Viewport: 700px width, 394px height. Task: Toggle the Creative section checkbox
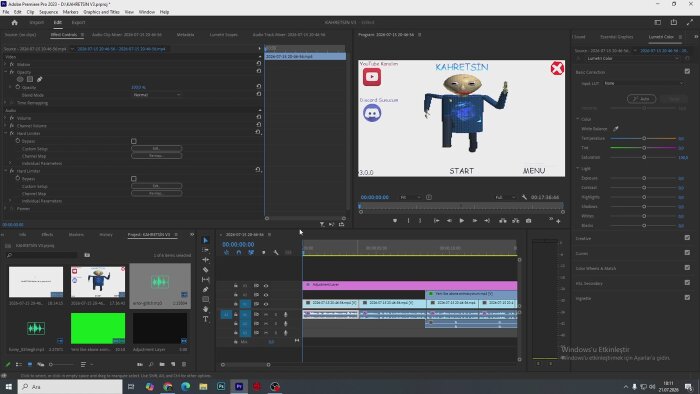pos(687,238)
